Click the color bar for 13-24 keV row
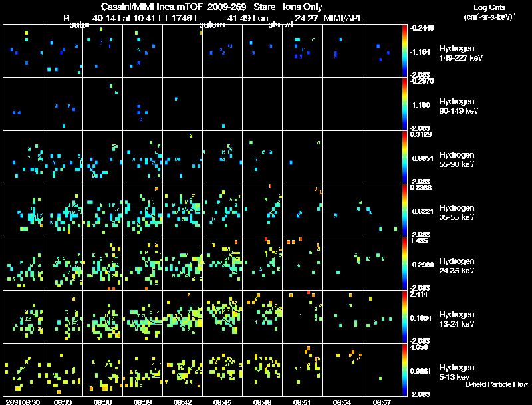The height and width of the screenshot is (405, 532). point(404,317)
